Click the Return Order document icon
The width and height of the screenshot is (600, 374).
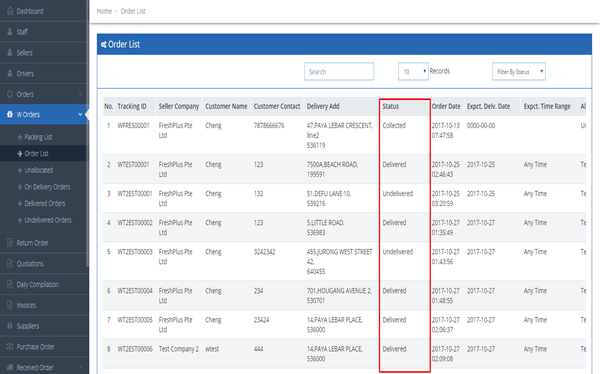10,243
